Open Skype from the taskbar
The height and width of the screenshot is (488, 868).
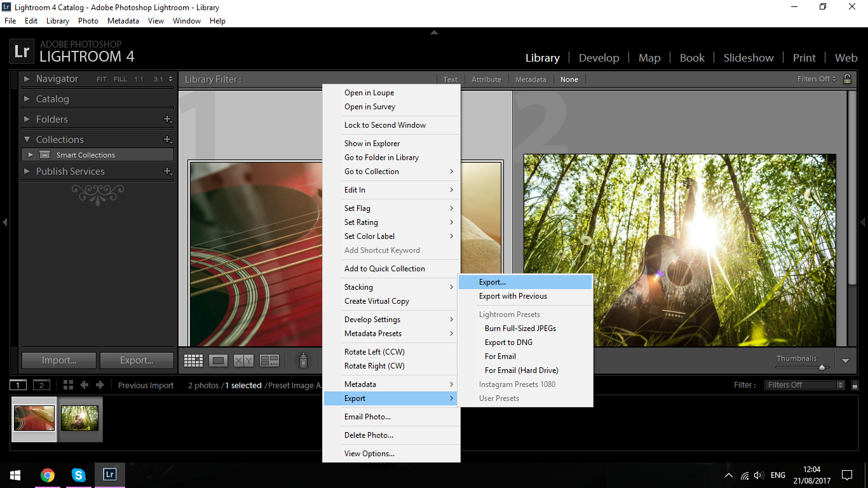tap(78, 475)
